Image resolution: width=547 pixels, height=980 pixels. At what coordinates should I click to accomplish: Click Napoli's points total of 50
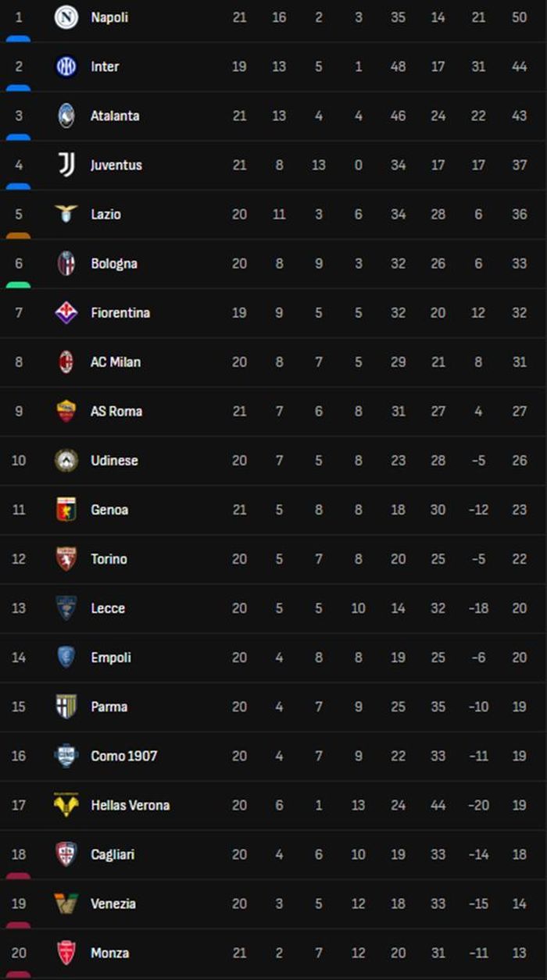coord(520,17)
